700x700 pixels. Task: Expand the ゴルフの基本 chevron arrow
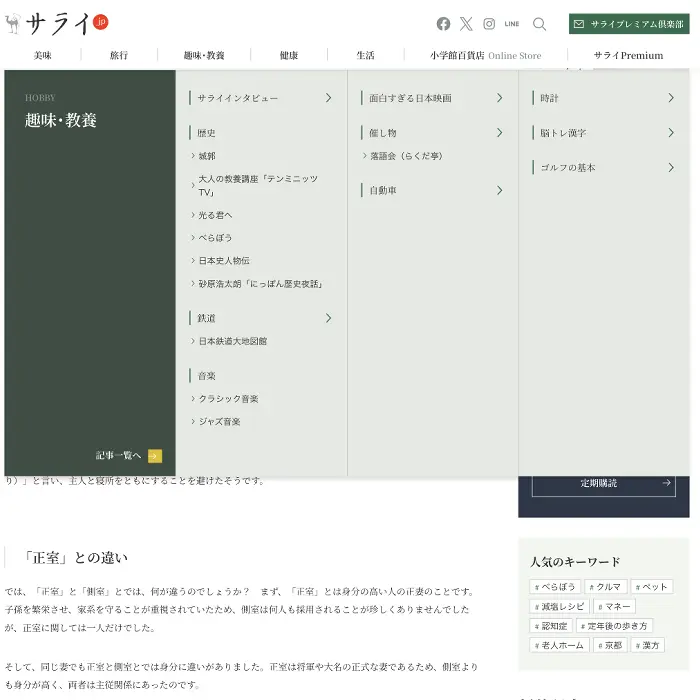(x=671, y=167)
